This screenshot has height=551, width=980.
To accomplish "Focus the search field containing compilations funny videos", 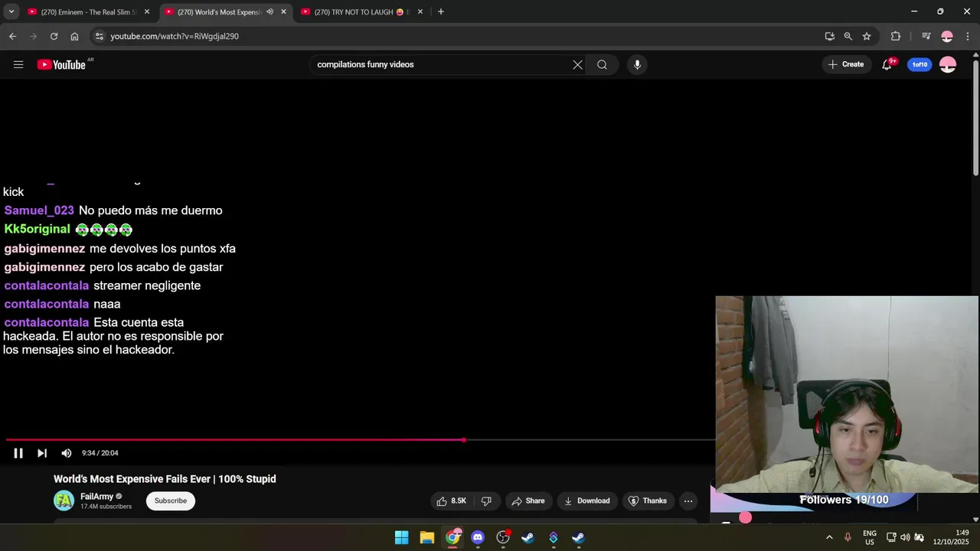I will point(441,64).
